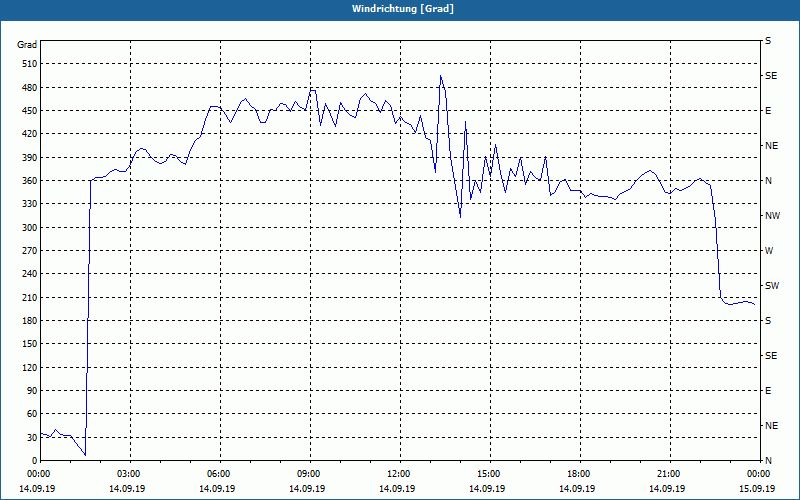This screenshot has width=800, height=500.
Task: Click the 150 value on left axis
Action: pos(30,344)
